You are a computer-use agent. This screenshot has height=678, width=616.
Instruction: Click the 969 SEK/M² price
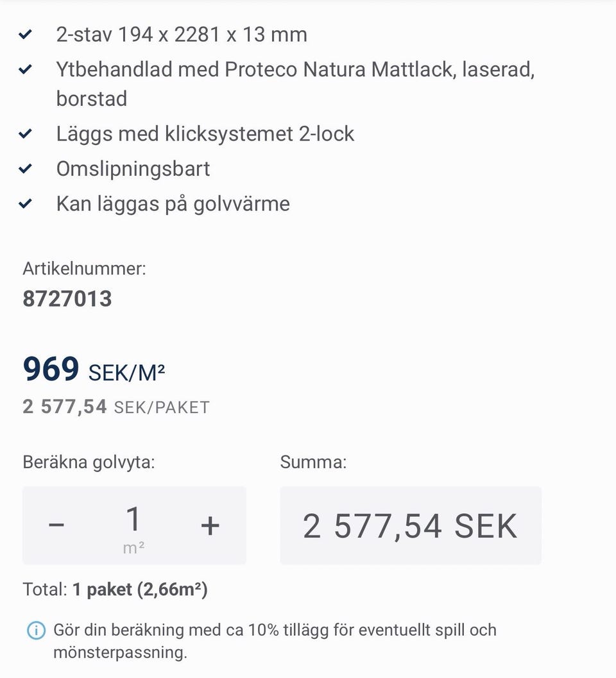(94, 369)
